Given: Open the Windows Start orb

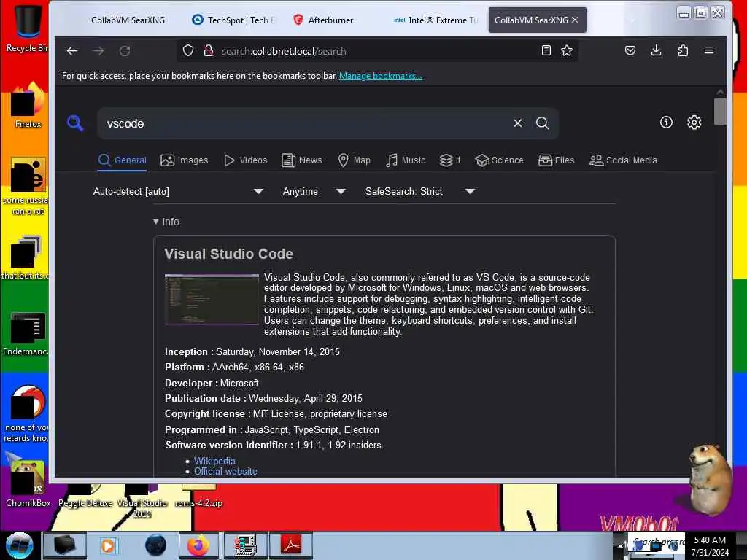Looking at the screenshot, I should (x=18, y=545).
